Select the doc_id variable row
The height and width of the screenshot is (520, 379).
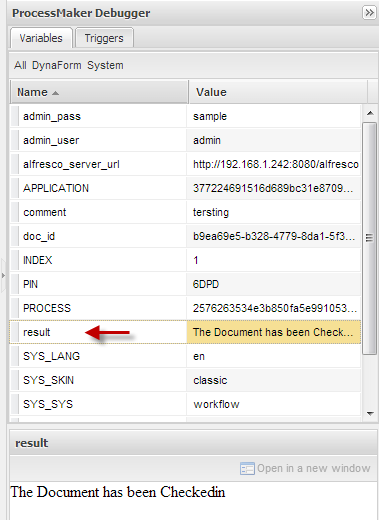[185, 236]
